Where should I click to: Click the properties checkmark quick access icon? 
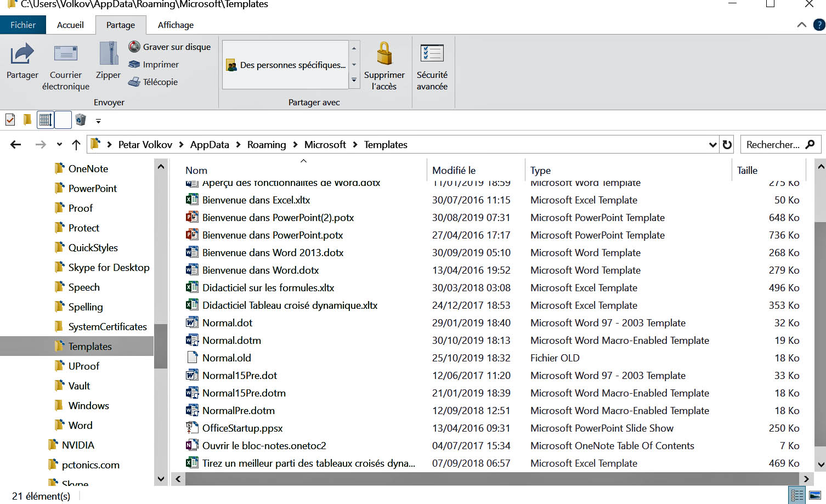pos(10,120)
